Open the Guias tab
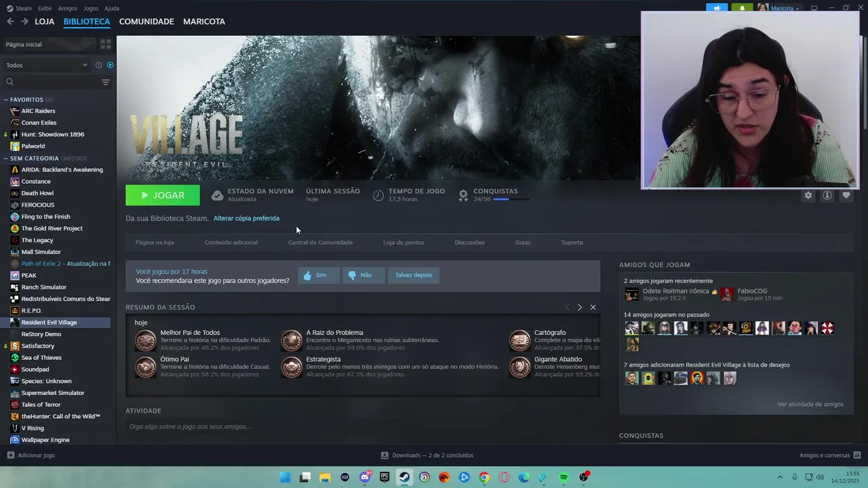This screenshot has width=868, height=488. click(523, 243)
